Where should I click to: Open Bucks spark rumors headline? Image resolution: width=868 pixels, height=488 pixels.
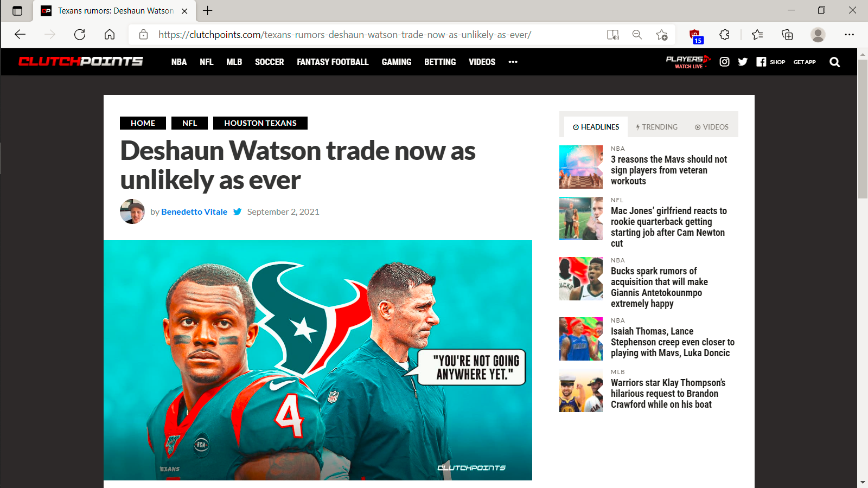[x=659, y=287]
